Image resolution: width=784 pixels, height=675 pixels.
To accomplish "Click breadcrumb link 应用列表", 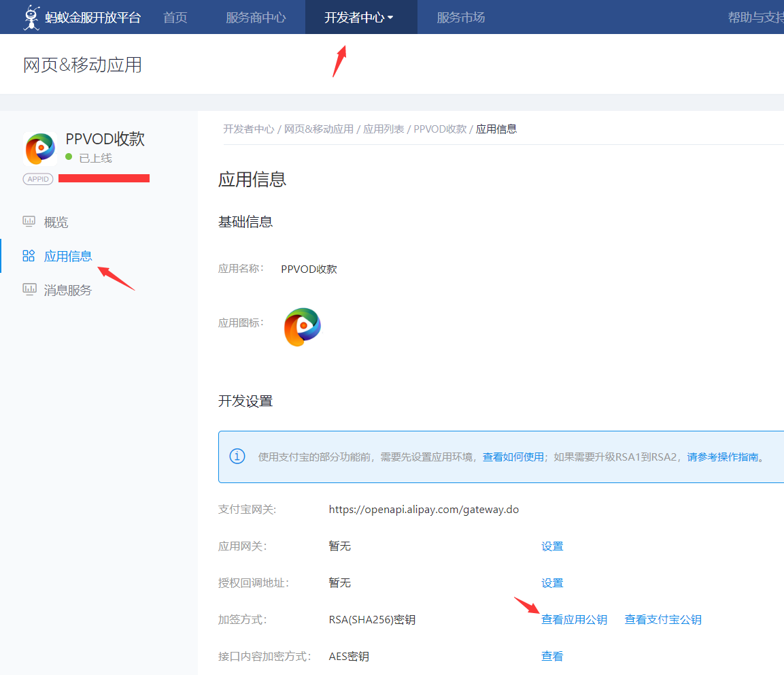I will click(384, 129).
